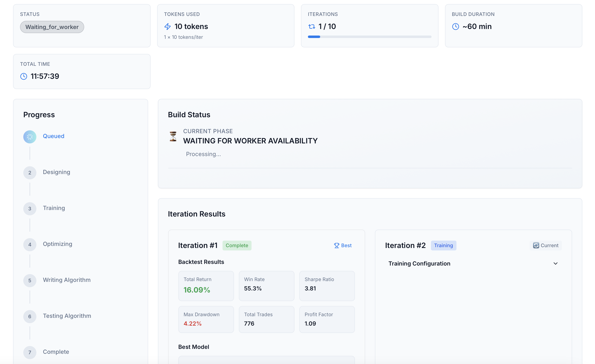Click the lightning bolt tokens icon
Viewport: 595px width, 364px height.
click(167, 27)
